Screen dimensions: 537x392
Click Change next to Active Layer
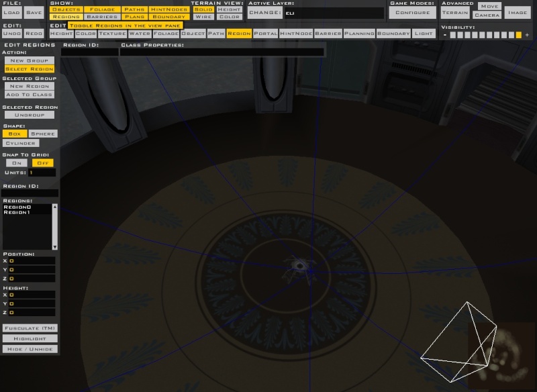(265, 13)
